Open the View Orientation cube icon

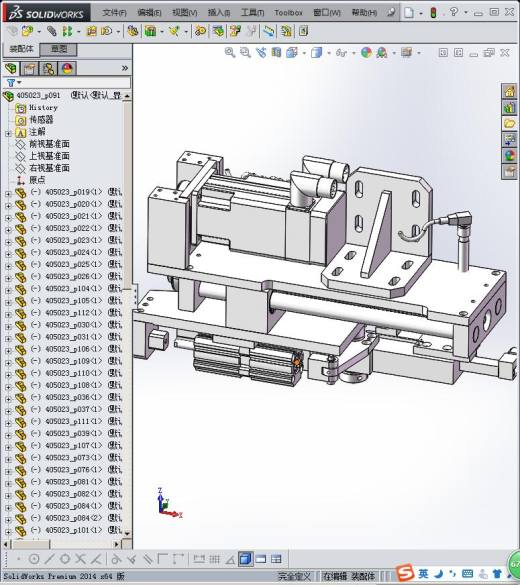click(x=292, y=53)
